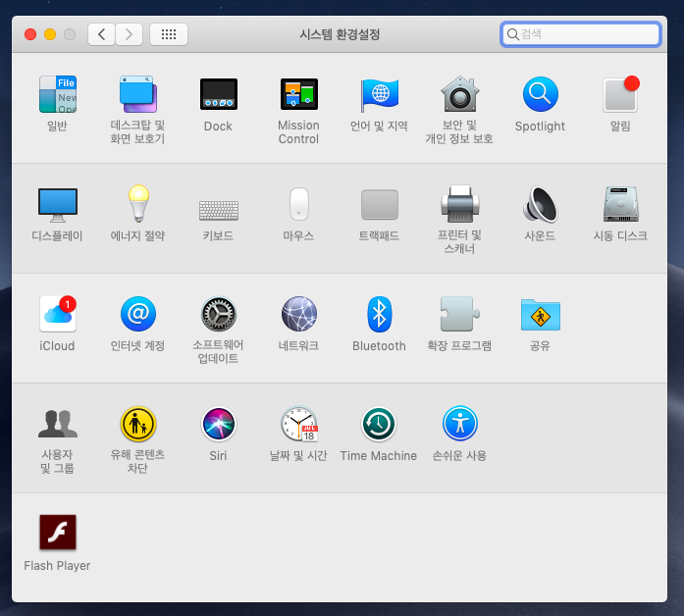684x616 pixels.
Task: Open 마우스 mouse preferences
Action: (299, 204)
